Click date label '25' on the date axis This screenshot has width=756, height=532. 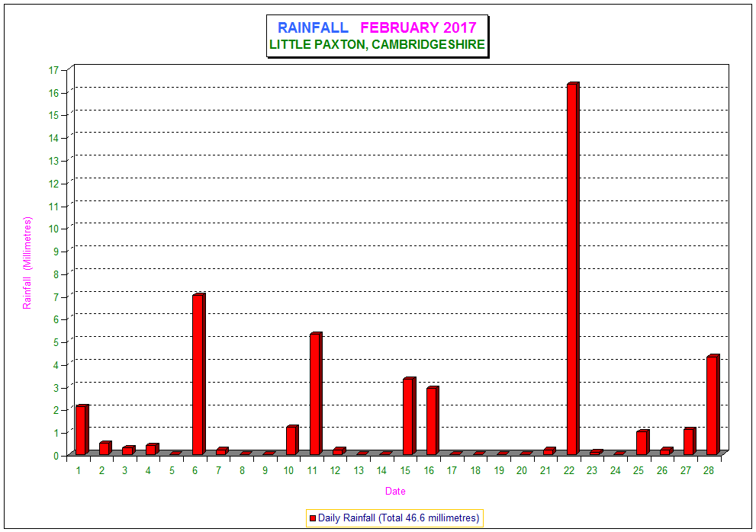click(639, 471)
